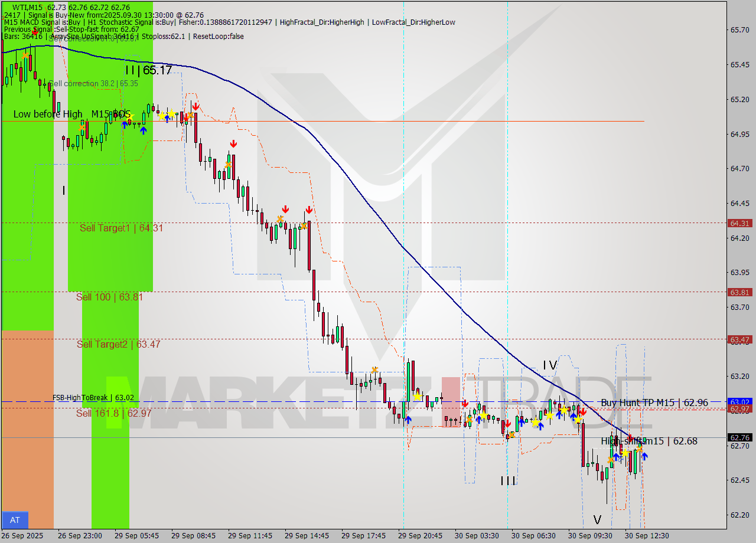Image resolution: width=756 pixels, height=543 pixels.
Task: Select the red sell arrow below the II 65.17 label
Action: pos(195,107)
